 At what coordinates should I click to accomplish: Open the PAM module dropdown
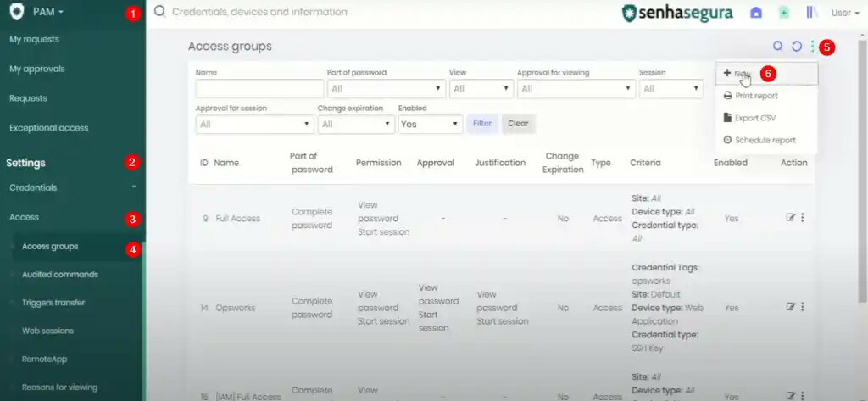tap(47, 12)
